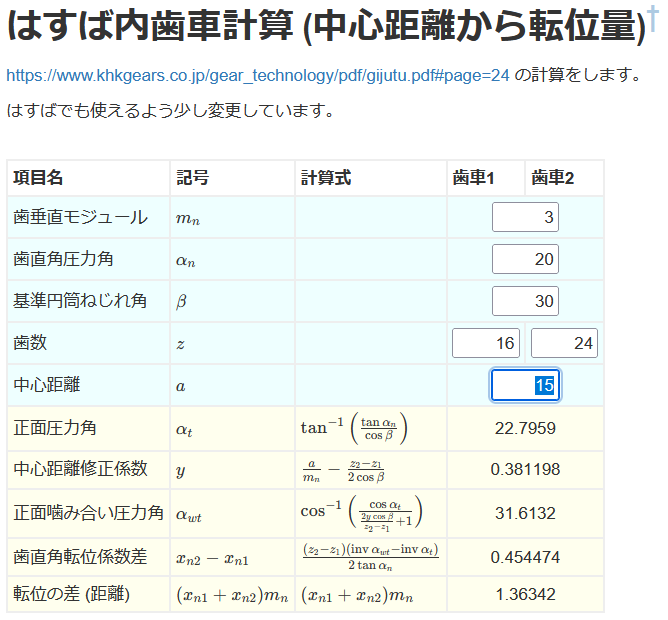Click the 転位の差 result value 1.36342
Image resolution: width=668 pixels, height=620 pixels.
coord(525,595)
